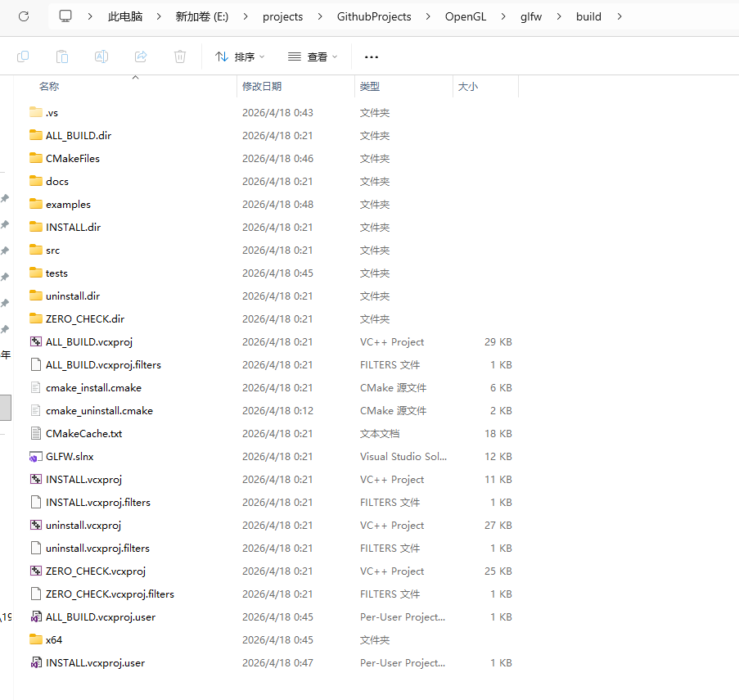Select the INSTALL.vcxproj file name
This screenshot has height=700, width=739.
point(83,480)
